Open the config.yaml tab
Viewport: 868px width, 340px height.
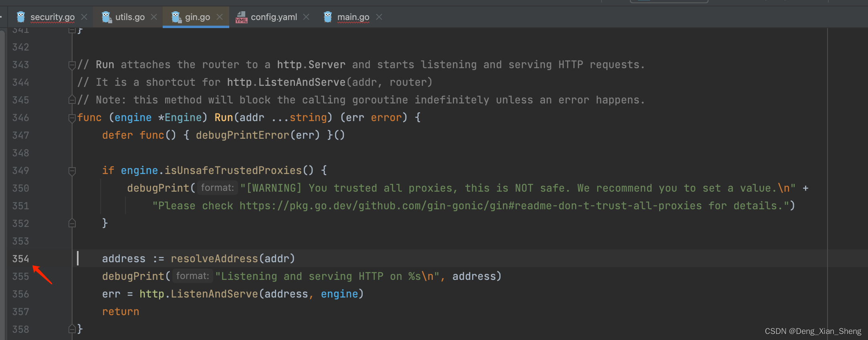point(274,17)
